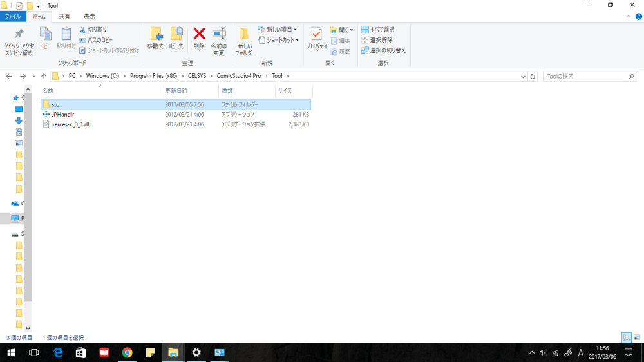Click This PC in navigation pane
The width and height of the screenshot is (644, 362).
click(15, 218)
